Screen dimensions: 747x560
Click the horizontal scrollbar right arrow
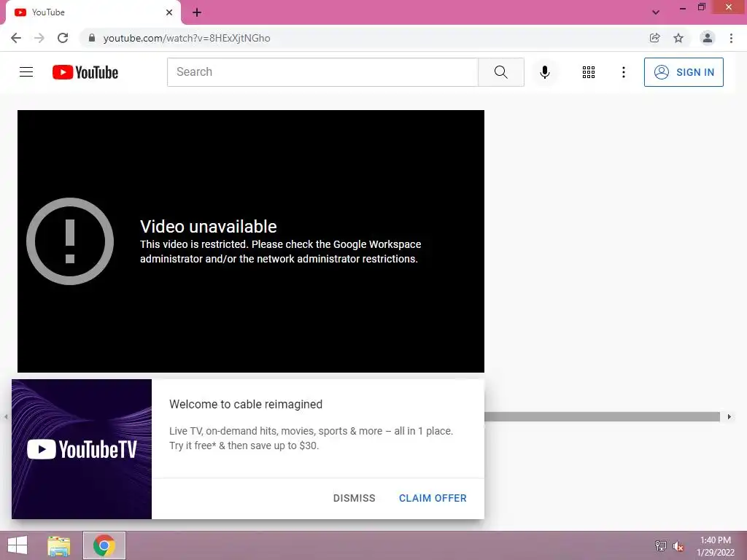pyautogui.click(x=729, y=416)
